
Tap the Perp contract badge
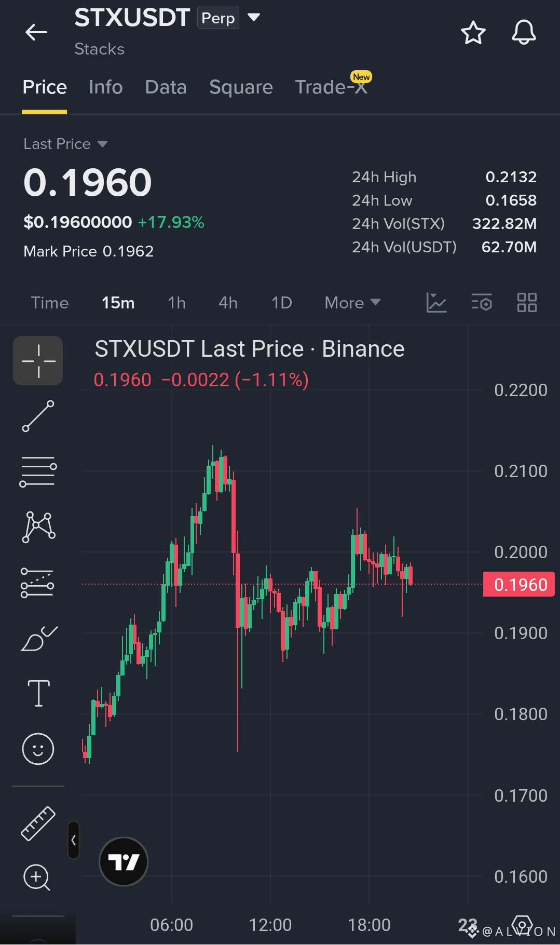click(218, 18)
